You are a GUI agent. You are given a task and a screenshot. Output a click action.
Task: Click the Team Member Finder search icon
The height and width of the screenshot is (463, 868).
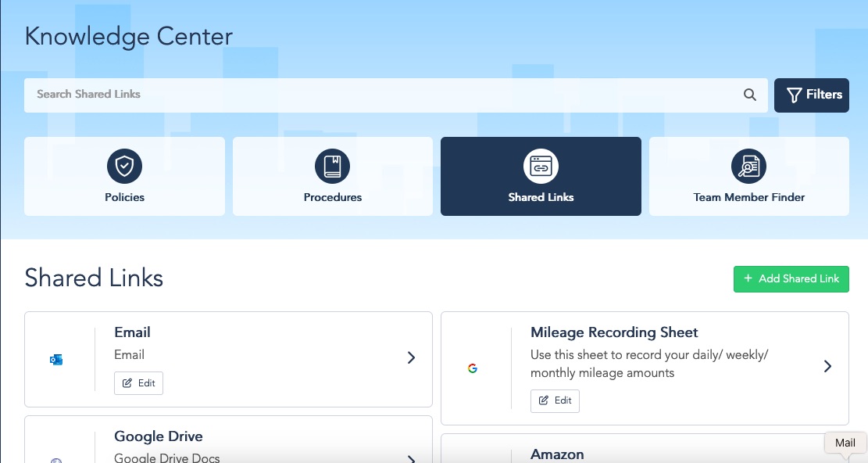[x=749, y=166]
